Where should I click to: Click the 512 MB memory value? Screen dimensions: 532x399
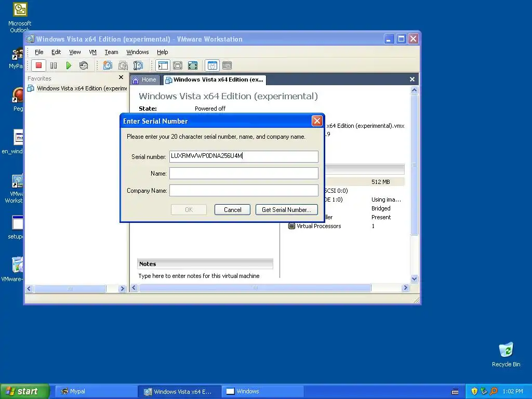(381, 182)
